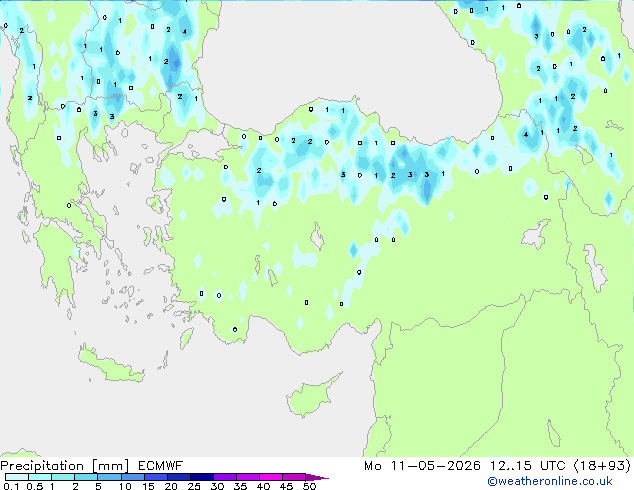Click the legend label '50'

[x=309, y=486]
